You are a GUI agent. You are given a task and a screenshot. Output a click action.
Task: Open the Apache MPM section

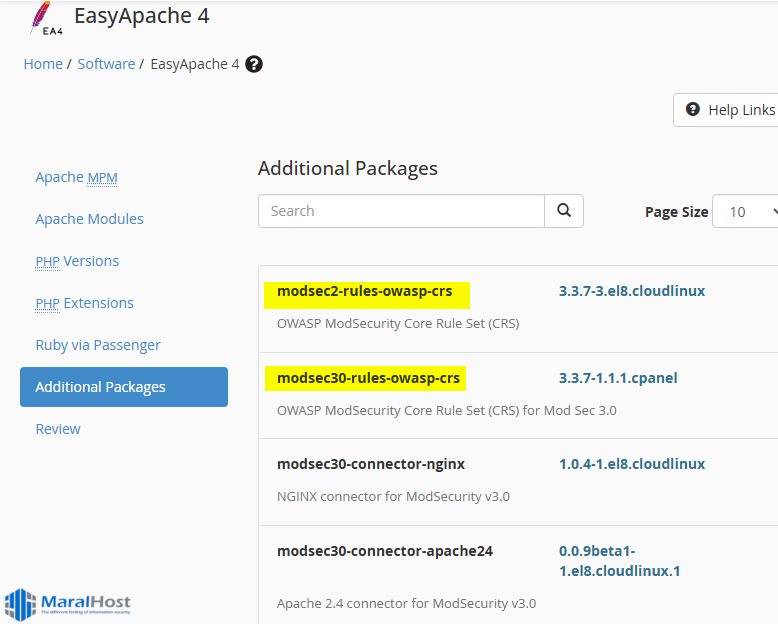click(76, 177)
